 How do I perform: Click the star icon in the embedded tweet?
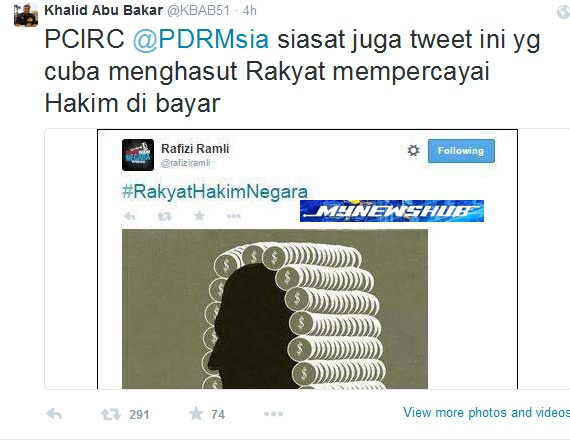tap(199, 216)
